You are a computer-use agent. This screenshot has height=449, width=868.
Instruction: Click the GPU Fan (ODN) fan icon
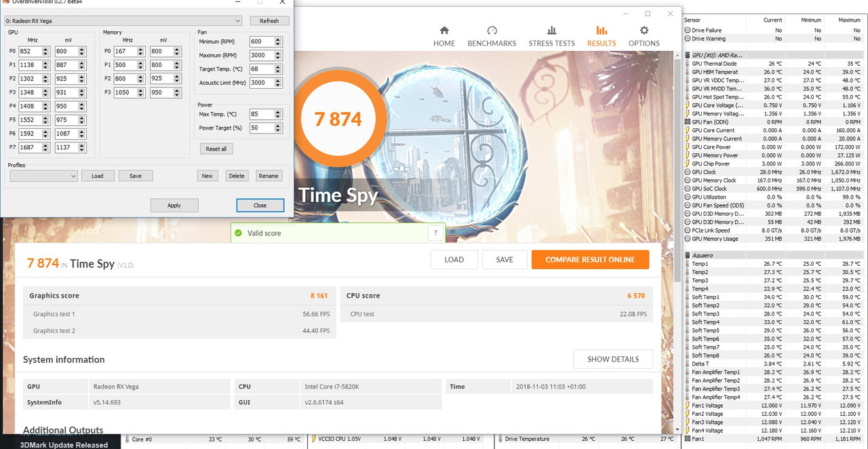(x=688, y=122)
